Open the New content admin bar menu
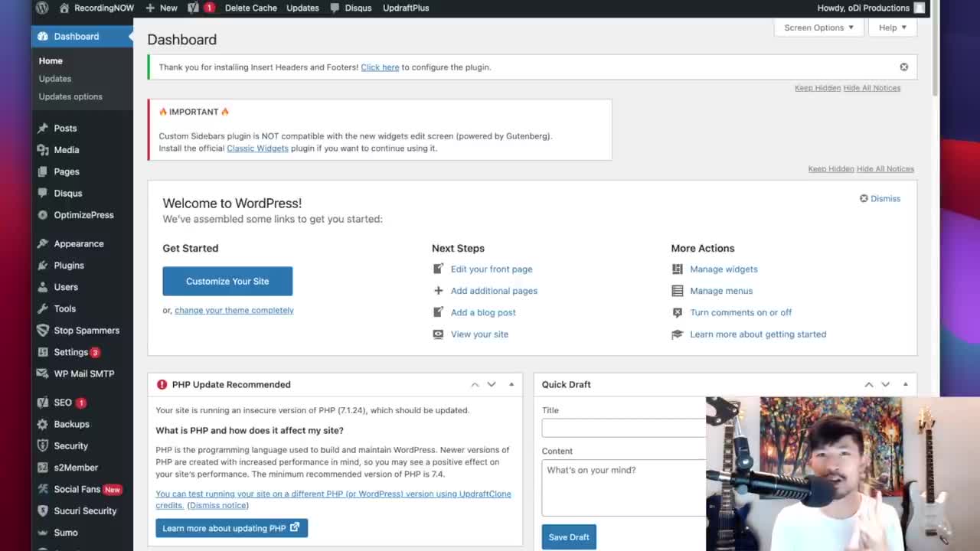 162,8
